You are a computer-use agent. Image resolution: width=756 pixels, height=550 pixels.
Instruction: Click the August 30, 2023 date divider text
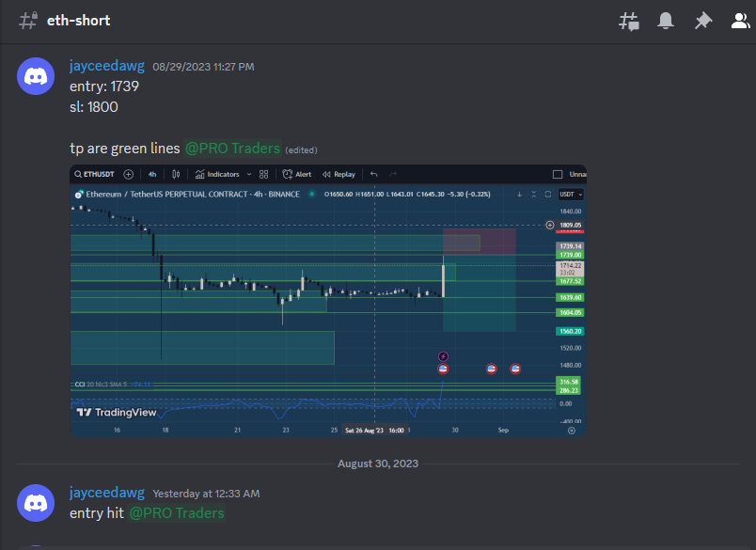378,464
